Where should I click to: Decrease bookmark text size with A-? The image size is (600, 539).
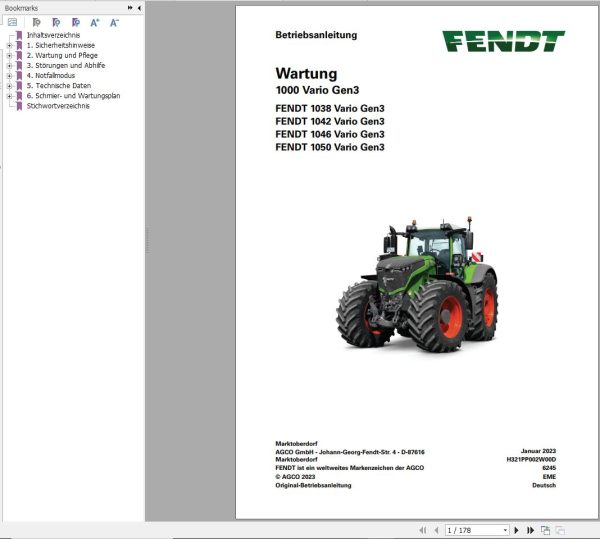pos(114,23)
